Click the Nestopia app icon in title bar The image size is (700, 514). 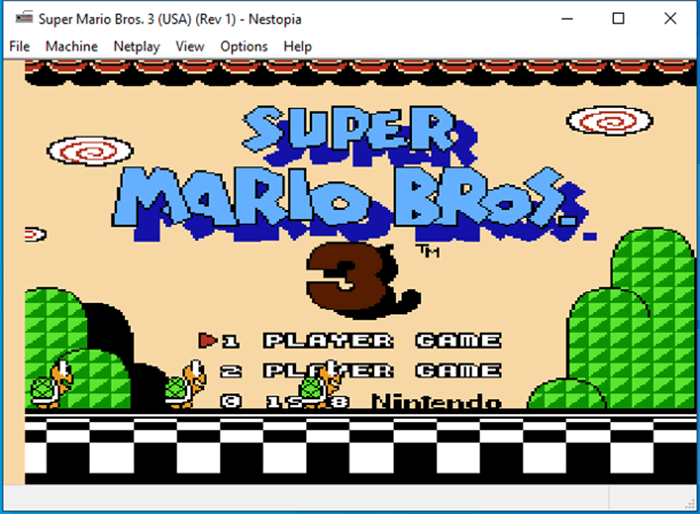pyautogui.click(x=24, y=18)
